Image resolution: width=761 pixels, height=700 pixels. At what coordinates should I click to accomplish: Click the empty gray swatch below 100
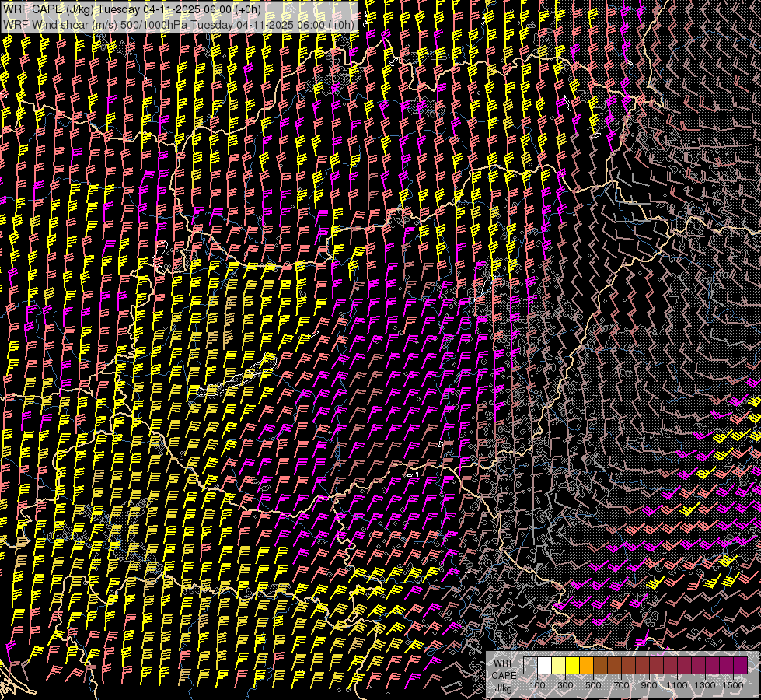[x=530, y=665]
